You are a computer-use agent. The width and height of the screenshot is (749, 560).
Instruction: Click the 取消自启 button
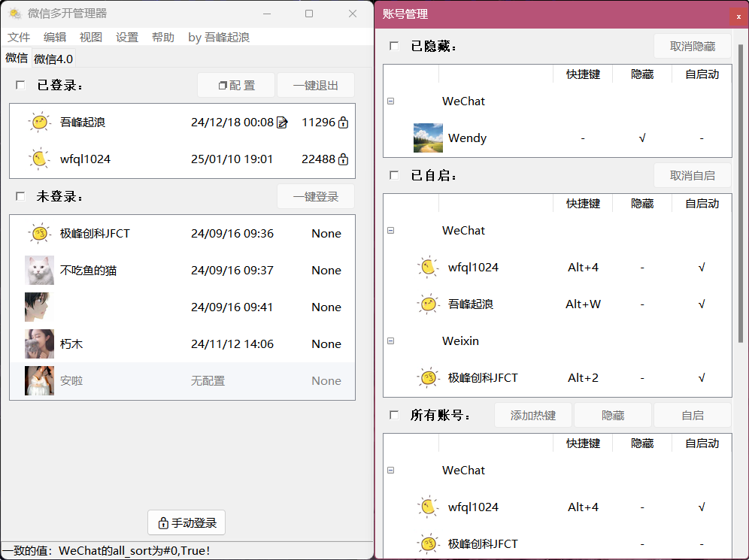[693, 176]
